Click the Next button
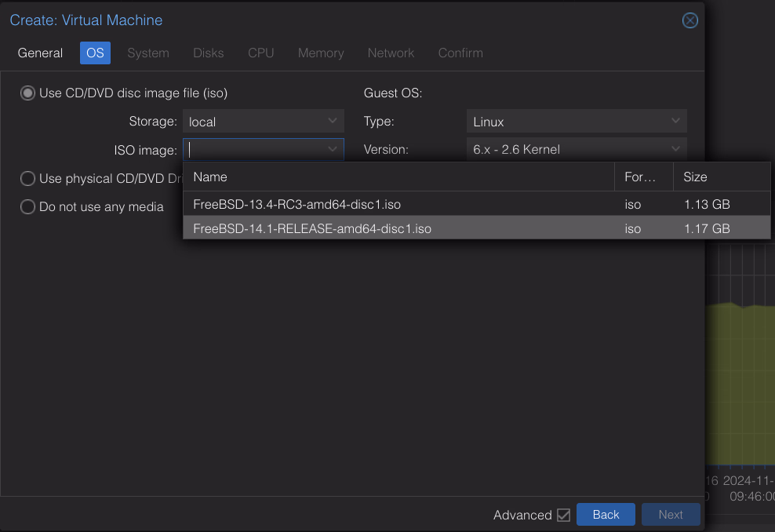This screenshot has height=532, width=775. click(671, 514)
